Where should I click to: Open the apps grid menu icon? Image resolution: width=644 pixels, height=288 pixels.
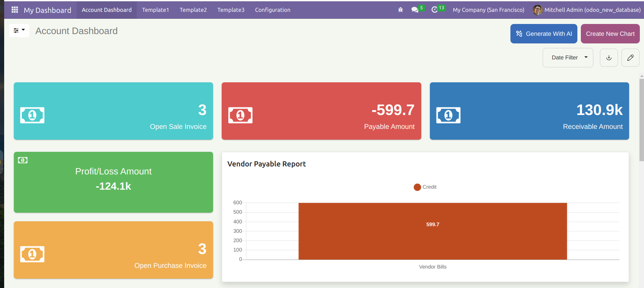pyautogui.click(x=15, y=10)
